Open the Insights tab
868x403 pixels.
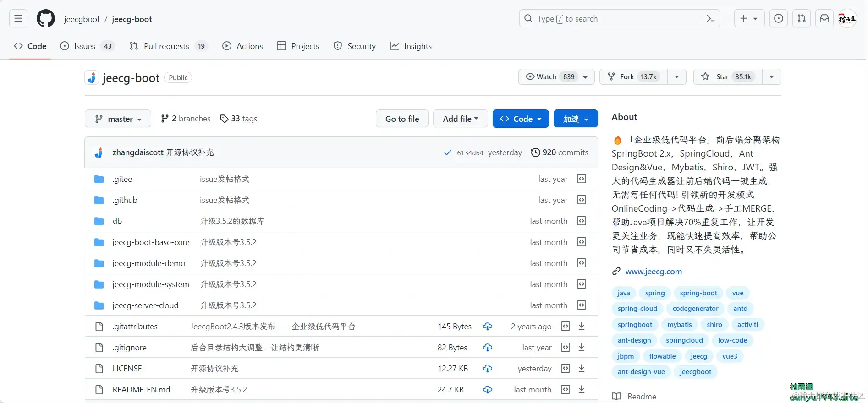click(411, 46)
